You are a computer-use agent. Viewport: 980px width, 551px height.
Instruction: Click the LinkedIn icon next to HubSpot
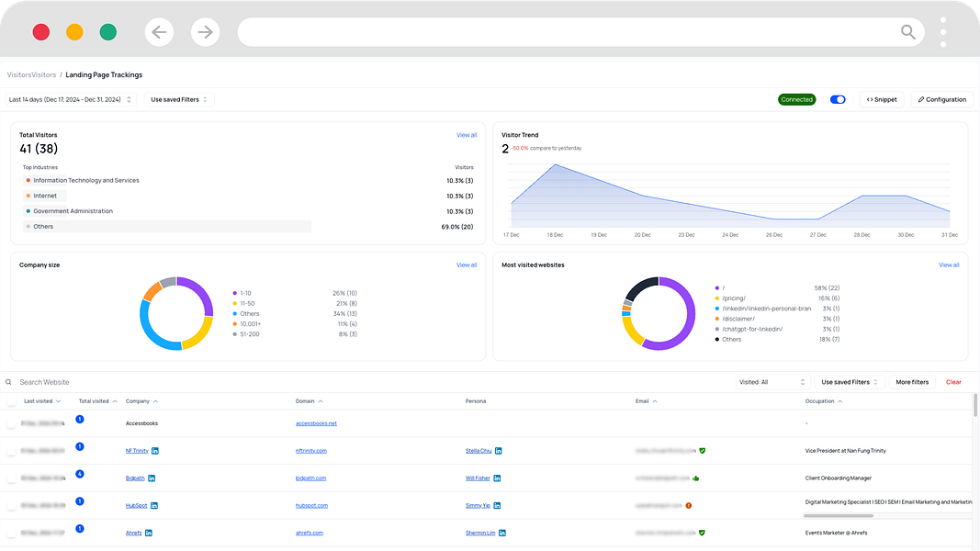[x=154, y=505]
